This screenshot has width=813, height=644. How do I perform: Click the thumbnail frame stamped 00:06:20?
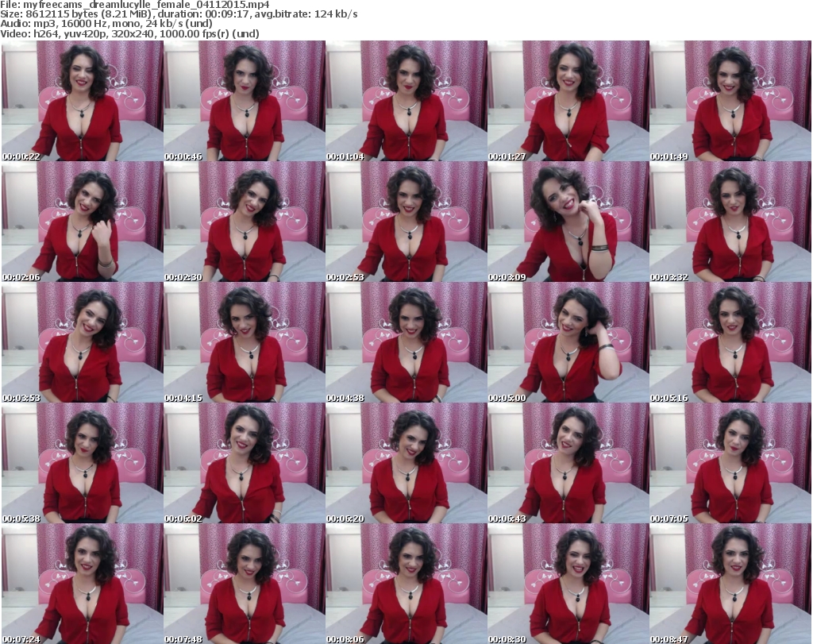406,463
